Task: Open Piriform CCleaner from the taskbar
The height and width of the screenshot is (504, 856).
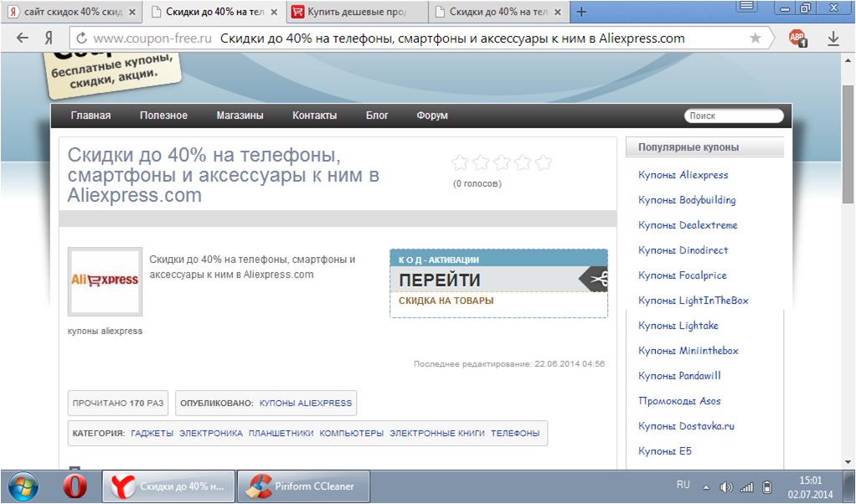Action: [303, 486]
